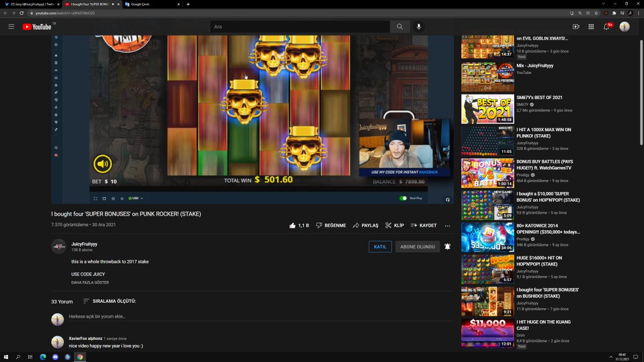Open 'I HIT HUGE ON THE KUANG CASE' thumbnail

[487, 333]
